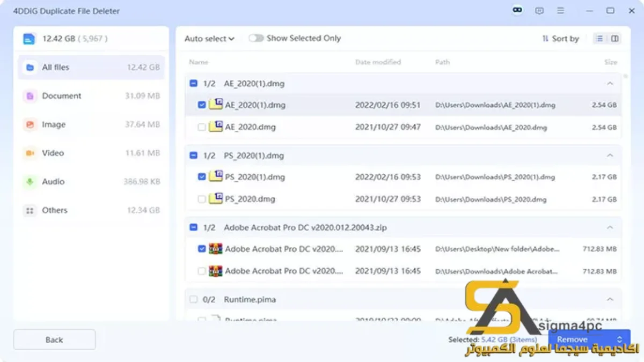Collapse the Runtime.pima group chevron
644x362 pixels.
[610, 299]
